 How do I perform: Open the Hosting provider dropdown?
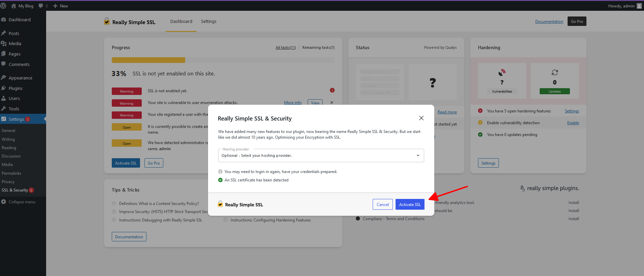[x=321, y=156]
